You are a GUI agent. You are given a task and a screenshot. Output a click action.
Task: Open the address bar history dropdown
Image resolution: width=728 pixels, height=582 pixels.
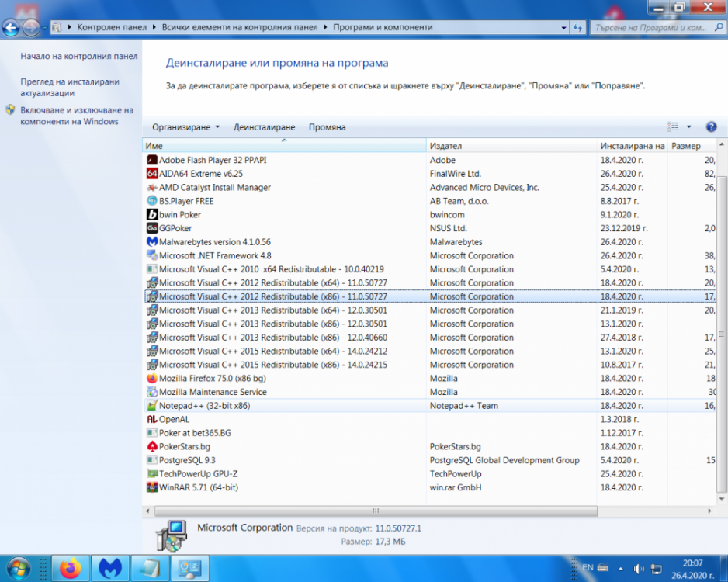point(563,28)
